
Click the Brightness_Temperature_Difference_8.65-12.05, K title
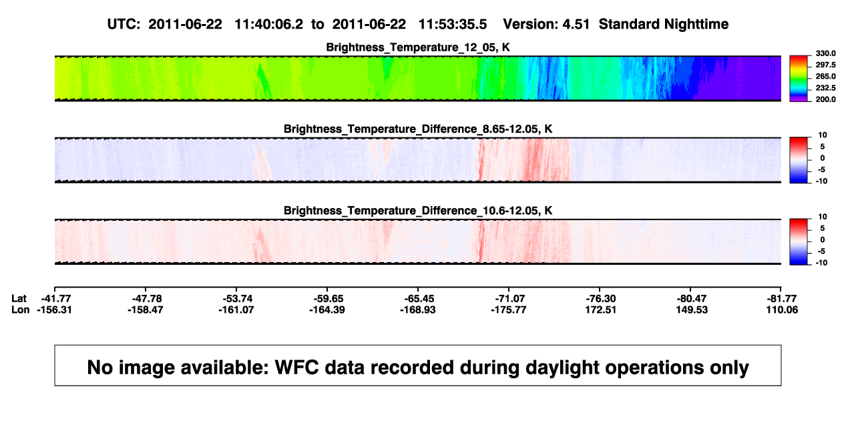[418, 129]
